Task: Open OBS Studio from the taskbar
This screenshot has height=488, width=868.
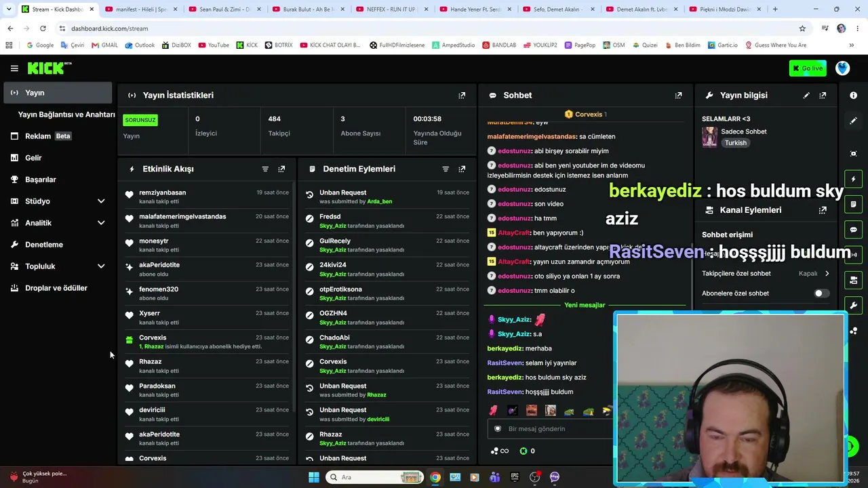Action: [534, 477]
